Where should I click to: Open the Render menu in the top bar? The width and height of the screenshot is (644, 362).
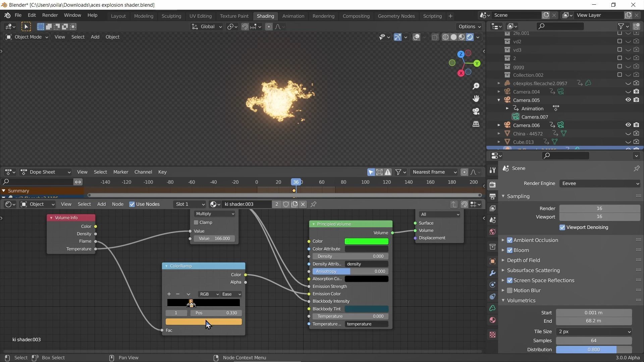pyautogui.click(x=50, y=15)
